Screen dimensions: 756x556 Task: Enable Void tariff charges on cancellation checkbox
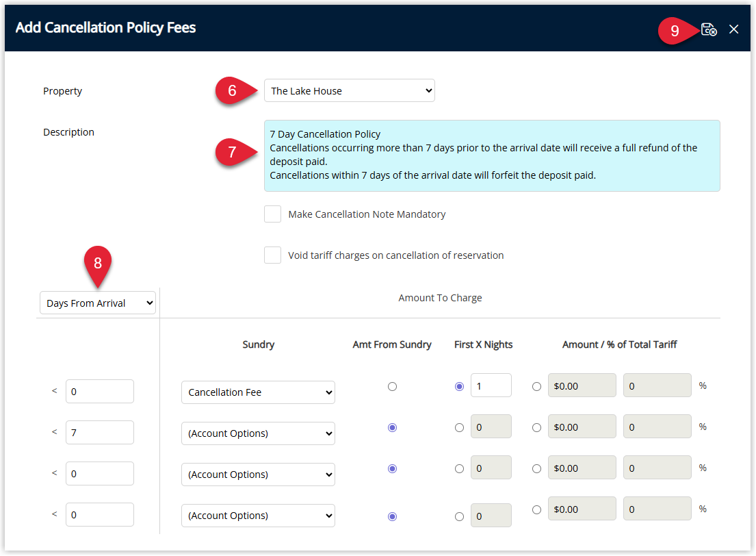pos(272,255)
